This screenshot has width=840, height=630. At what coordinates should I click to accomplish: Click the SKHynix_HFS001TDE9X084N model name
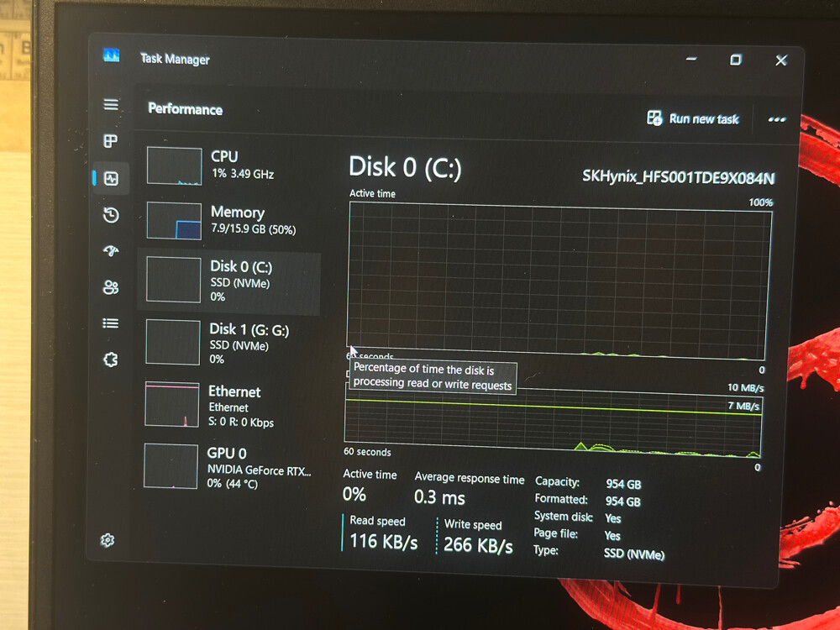[678, 177]
